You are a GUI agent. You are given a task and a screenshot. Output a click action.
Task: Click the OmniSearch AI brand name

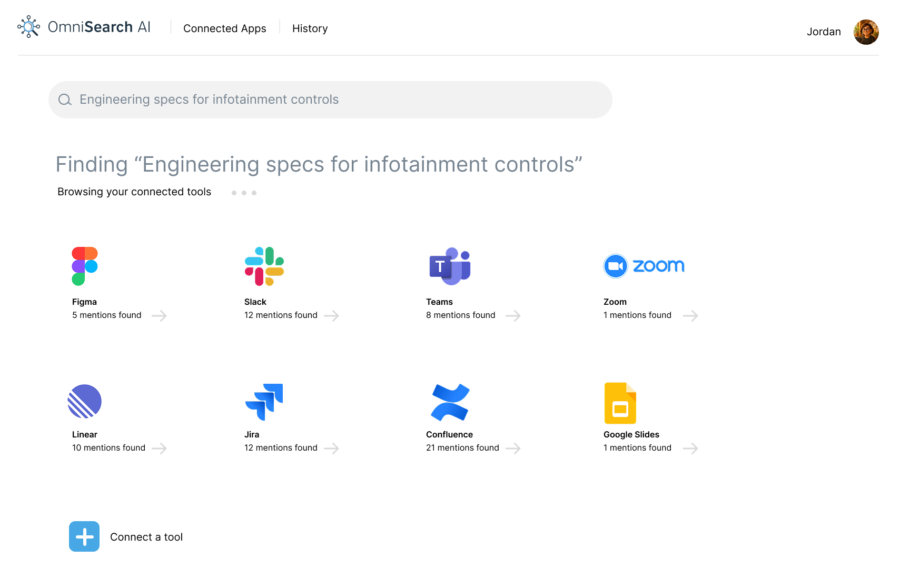(99, 27)
